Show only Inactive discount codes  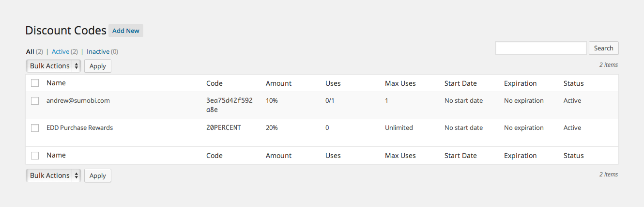pos(98,51)
